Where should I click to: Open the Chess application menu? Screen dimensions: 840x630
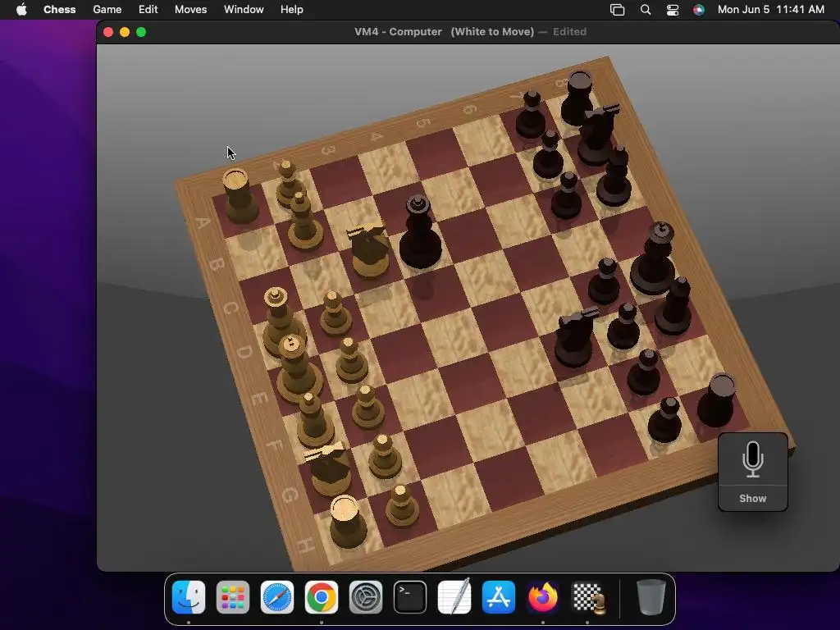(x=59, y=10)
